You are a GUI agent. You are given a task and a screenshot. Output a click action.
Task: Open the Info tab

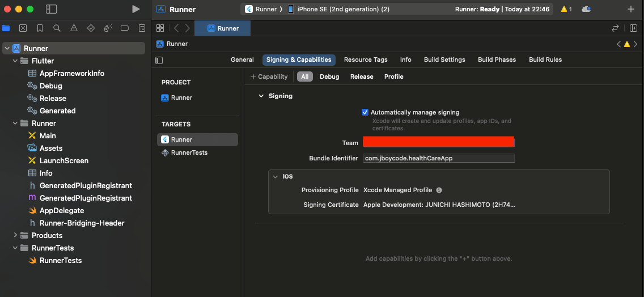[406, 60]
